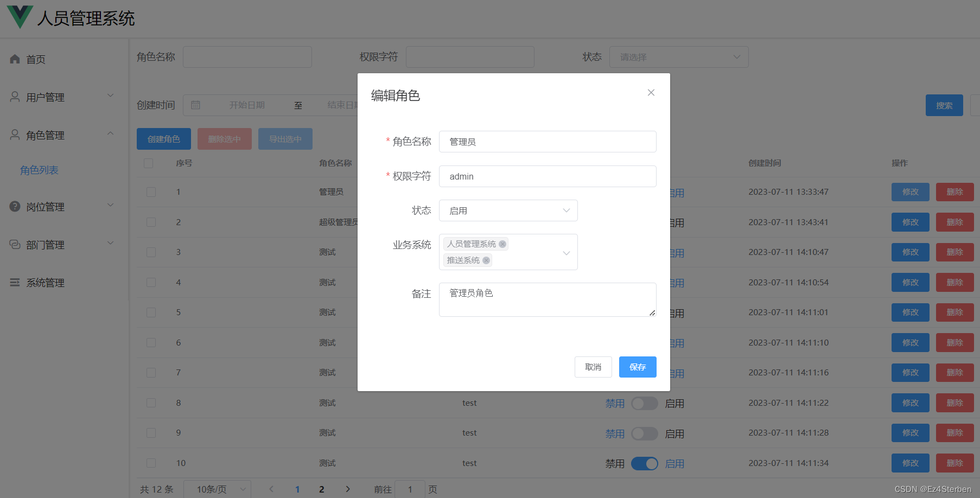Click the 禁用 label in row 8
Viewport: 980px width, 498px height.
(x=615, y=404)
